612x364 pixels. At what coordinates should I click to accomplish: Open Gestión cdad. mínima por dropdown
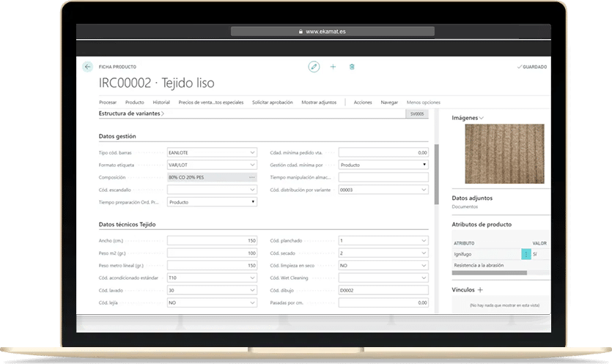[424, 165]
